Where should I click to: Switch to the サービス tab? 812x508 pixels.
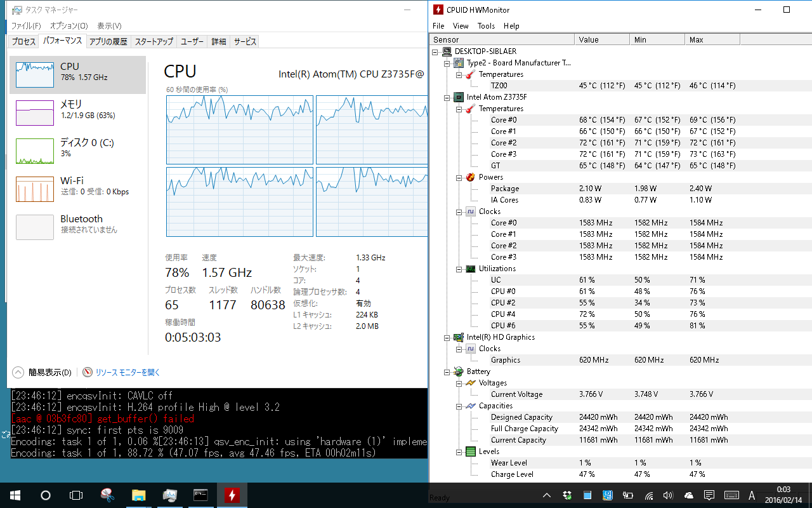(245, 41)
